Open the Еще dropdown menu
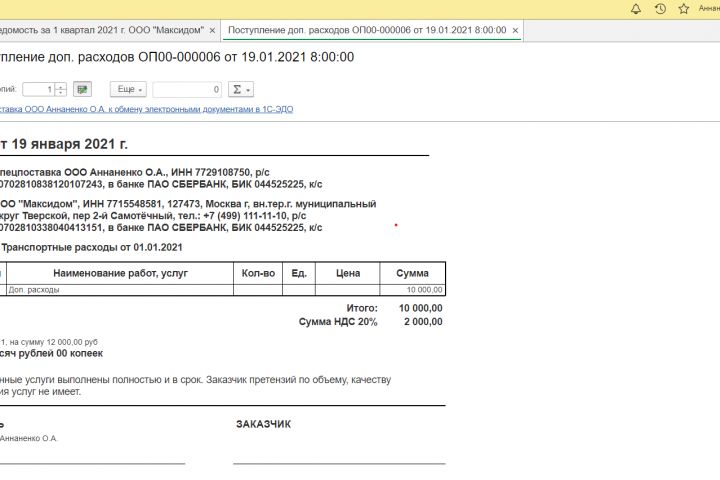 click(128, 89)
